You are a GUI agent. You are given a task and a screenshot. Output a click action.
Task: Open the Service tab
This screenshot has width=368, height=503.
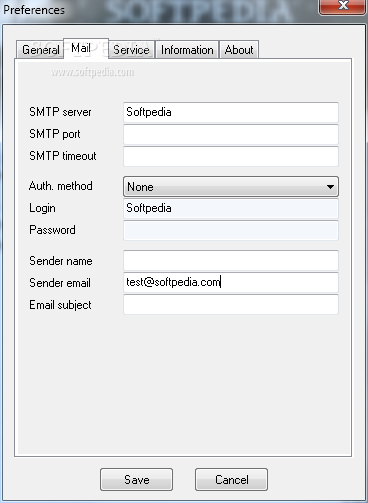pos(131,50)
